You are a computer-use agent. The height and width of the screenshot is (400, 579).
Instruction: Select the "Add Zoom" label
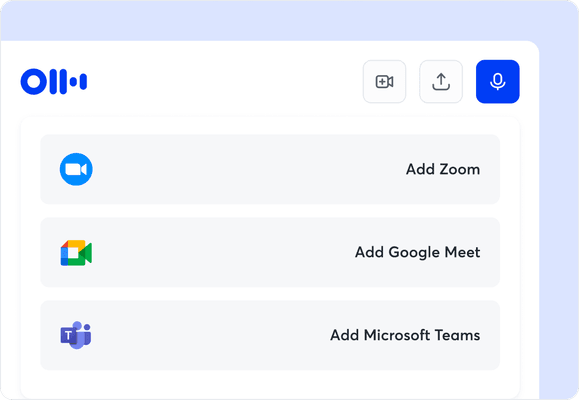tap(443, 169)
